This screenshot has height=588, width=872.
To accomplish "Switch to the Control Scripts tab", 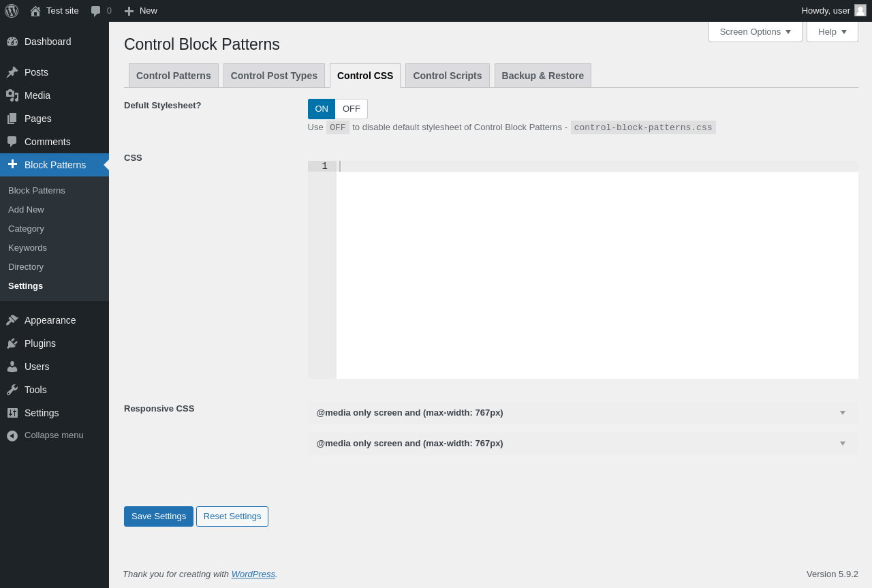I will tap(447, 76).
